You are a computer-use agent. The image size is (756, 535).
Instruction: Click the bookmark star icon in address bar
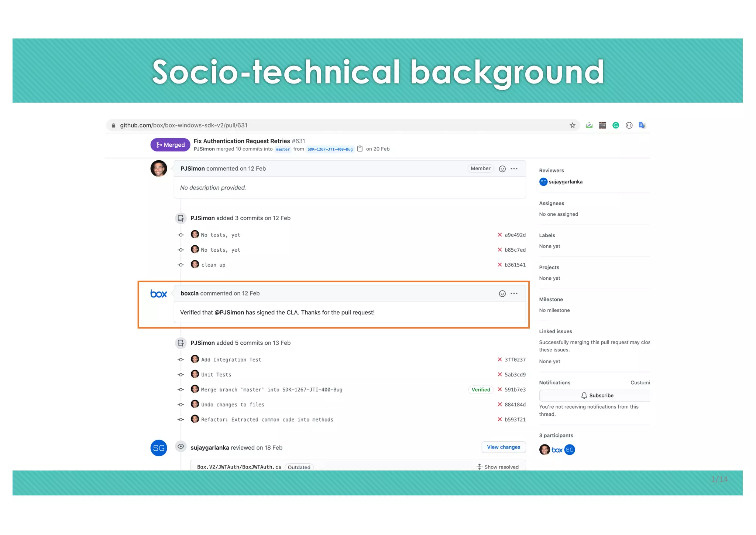[x=573, y=125]
